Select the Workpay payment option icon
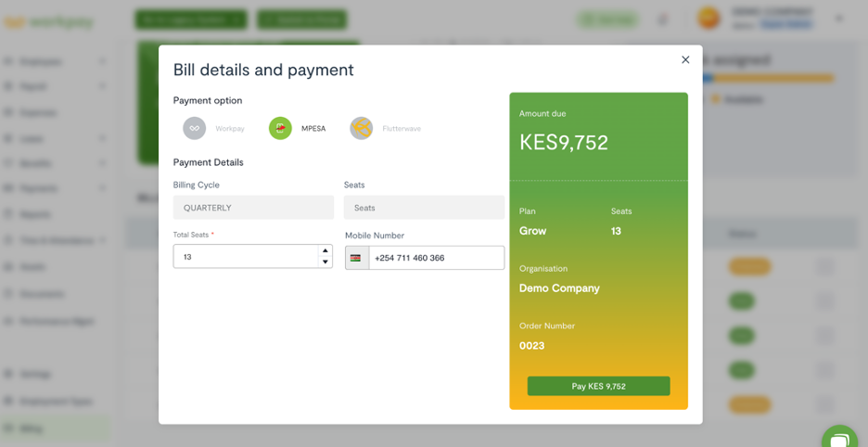The height and width of the screenshot is (447, 868). [195, 129]
